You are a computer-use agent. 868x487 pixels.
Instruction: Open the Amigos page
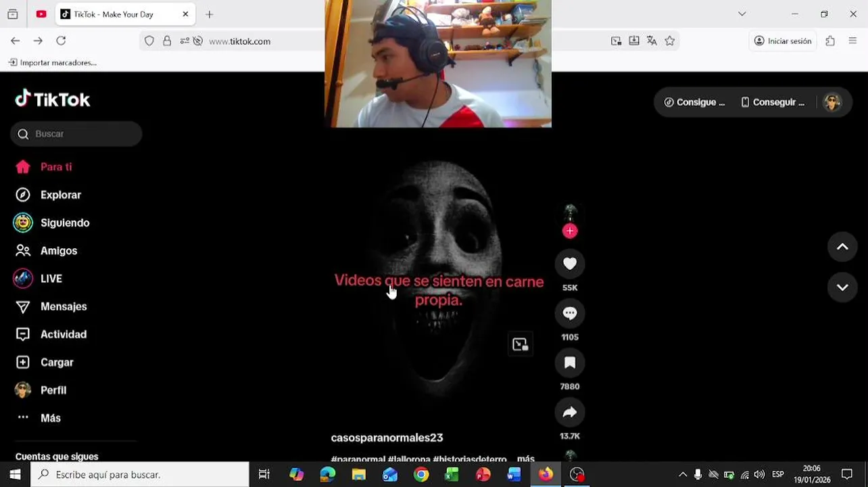(46, 251)
